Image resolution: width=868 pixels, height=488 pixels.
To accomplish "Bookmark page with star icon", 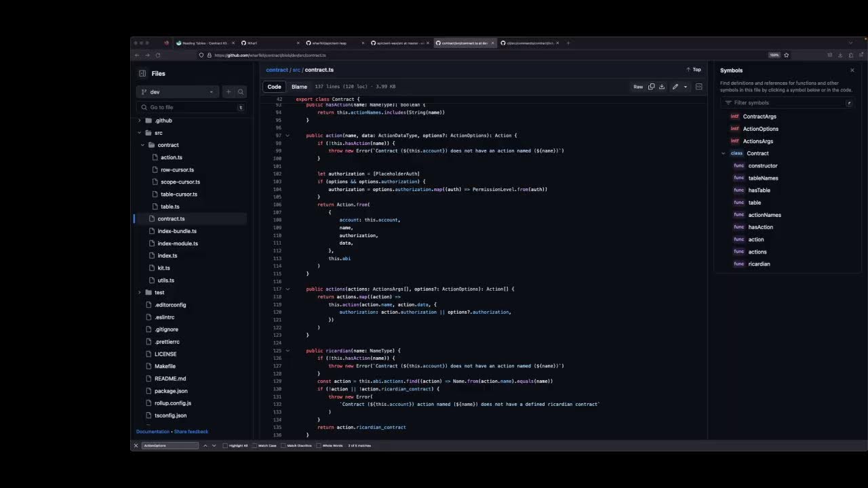I will (x=787, y=55).
